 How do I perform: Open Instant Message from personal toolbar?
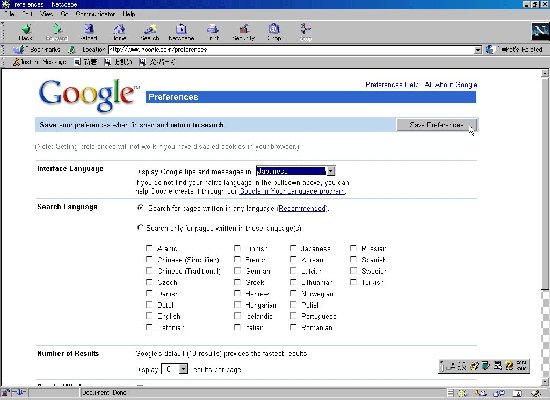click(x=39, y=62)
